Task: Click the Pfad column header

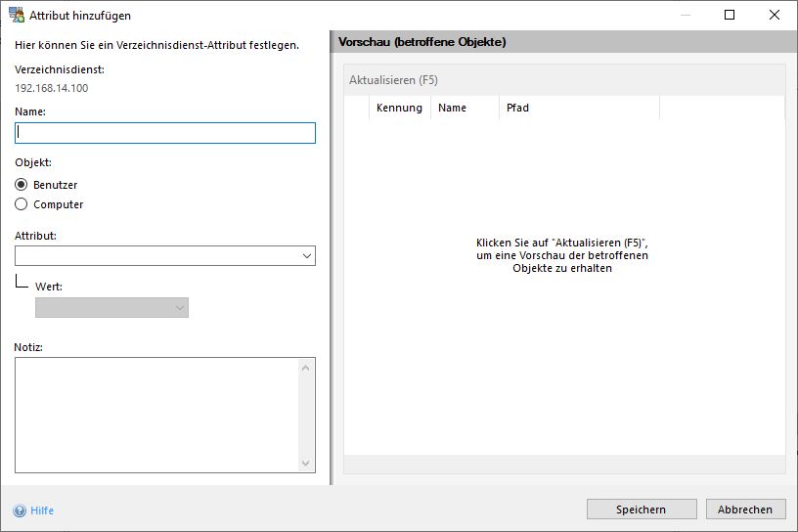Action: tap(518, 108)
